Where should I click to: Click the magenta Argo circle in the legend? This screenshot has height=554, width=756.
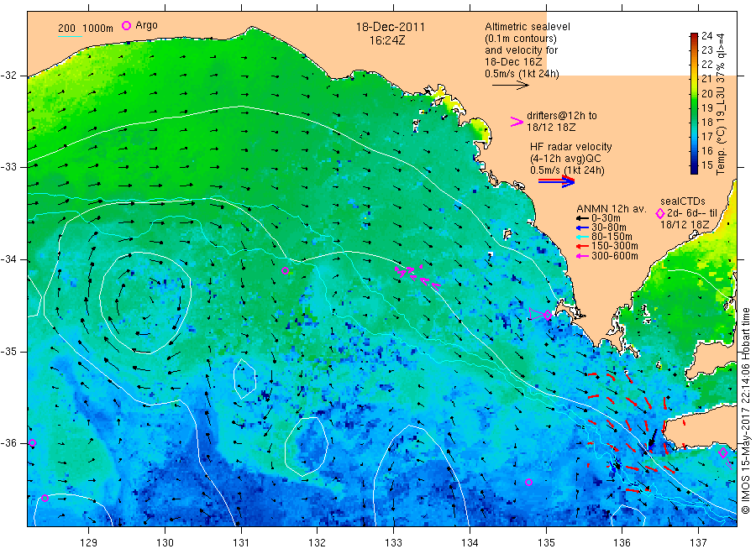click(x=126, y=25)
